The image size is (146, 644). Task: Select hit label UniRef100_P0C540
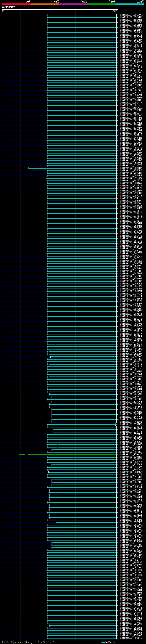click(131, 364)
